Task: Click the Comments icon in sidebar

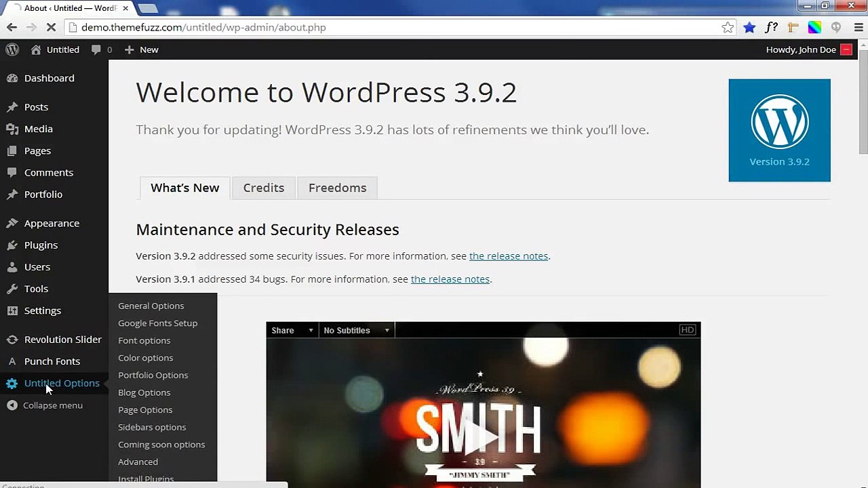Action: [12, 172]
